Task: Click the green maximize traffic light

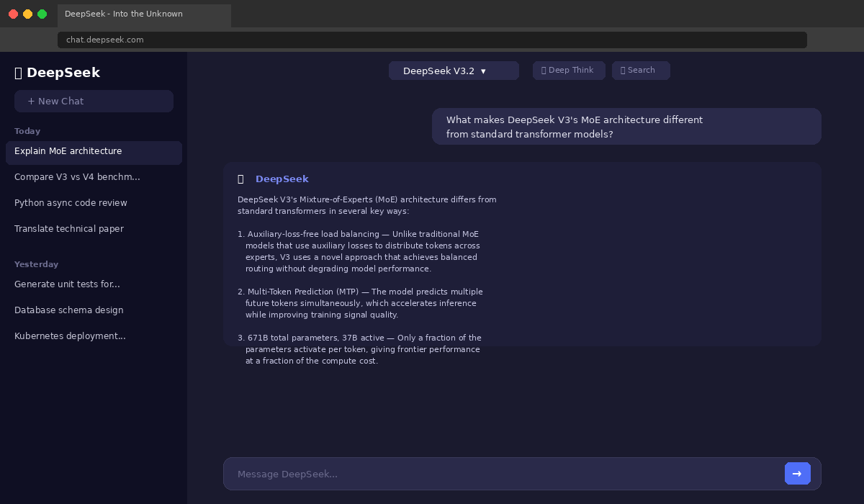Action: tap(42, 13)
